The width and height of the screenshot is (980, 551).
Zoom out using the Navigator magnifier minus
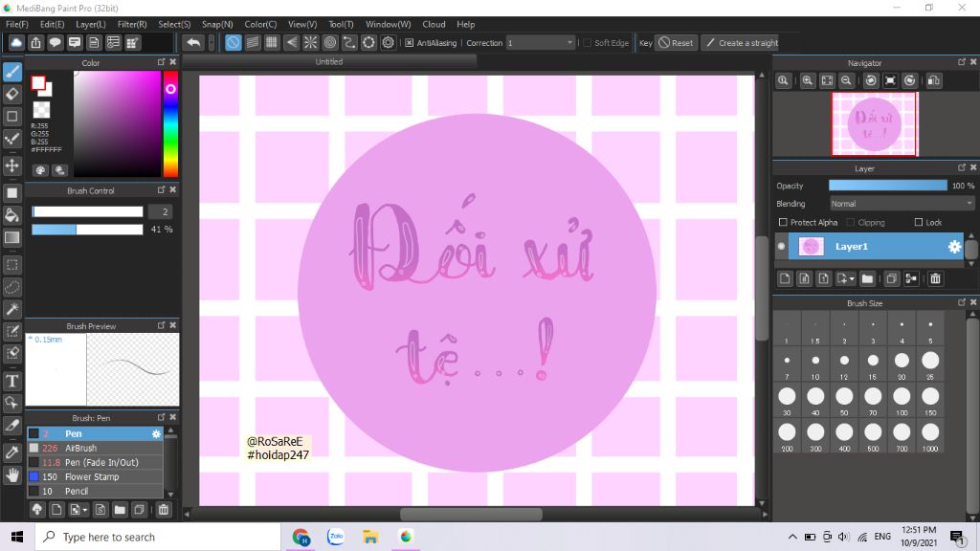846,80
